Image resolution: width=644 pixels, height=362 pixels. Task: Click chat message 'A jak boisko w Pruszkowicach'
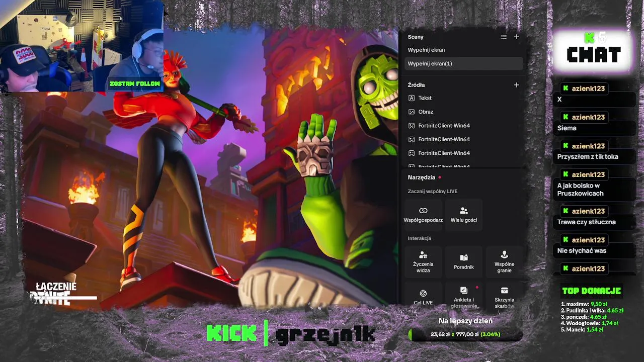pyautogui.click(x=581, y=190)
